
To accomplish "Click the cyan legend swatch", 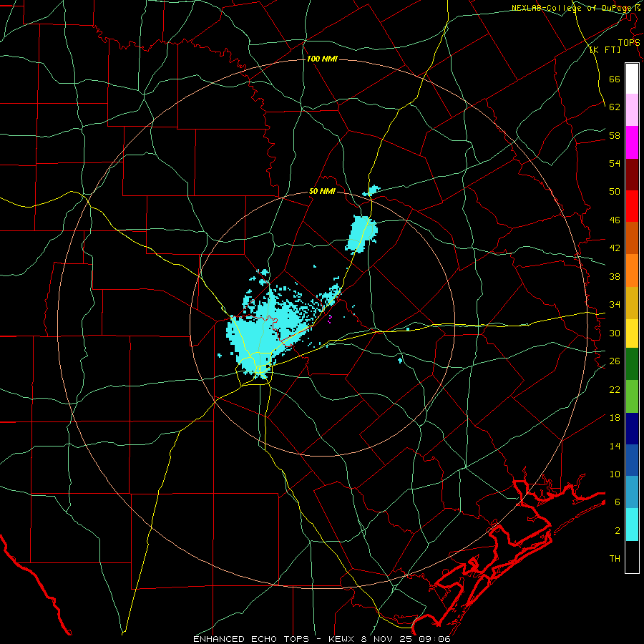I will (x=632, y=525).
